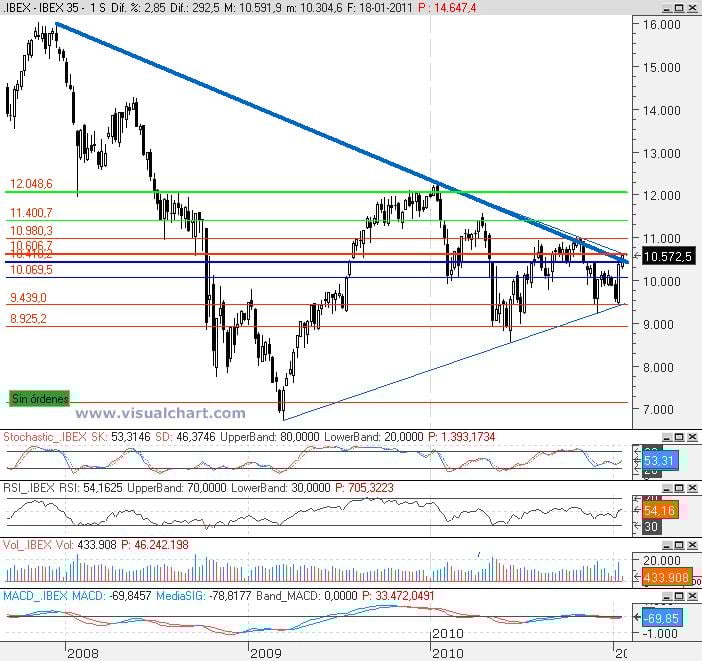702x661 pixels.
Task: Select the current price tag 10.572,5
Action: click(668, 256)
